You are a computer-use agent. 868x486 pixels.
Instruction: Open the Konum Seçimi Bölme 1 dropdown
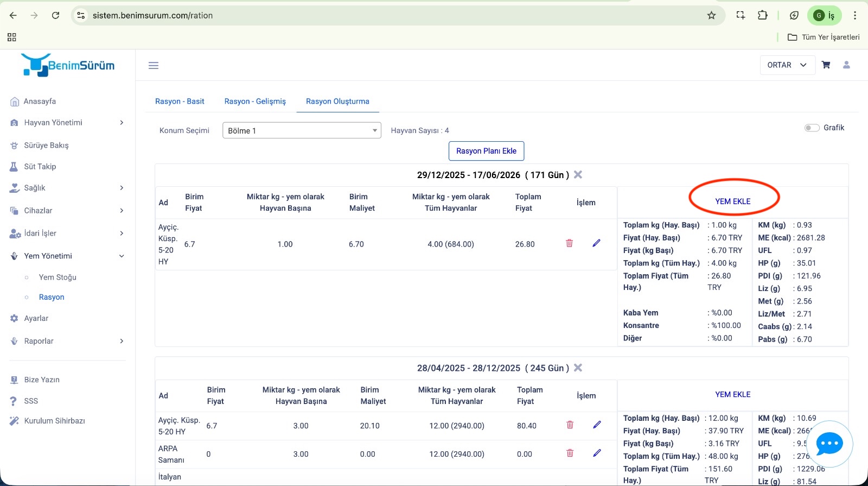tap(302, 130)
